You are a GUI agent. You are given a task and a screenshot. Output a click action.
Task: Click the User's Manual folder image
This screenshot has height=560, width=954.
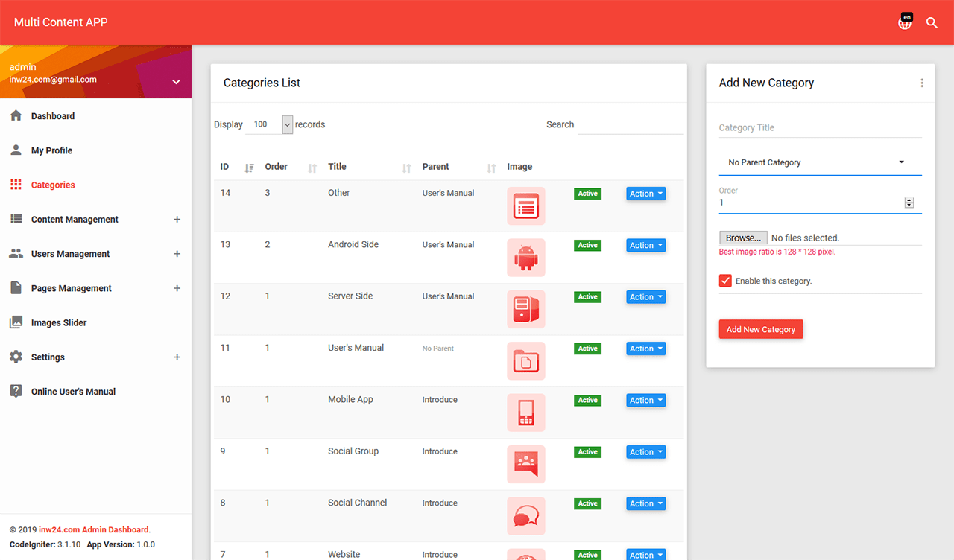click(x=526, y=361)
